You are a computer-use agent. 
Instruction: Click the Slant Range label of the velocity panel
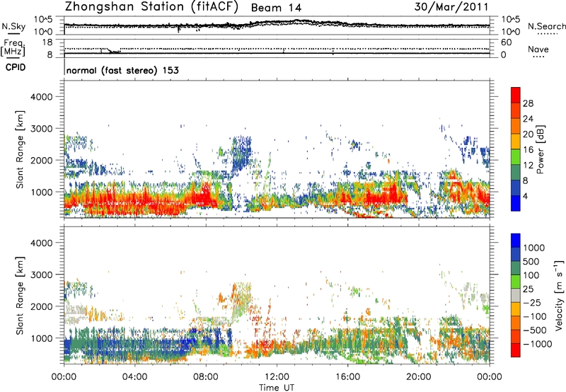20,296
